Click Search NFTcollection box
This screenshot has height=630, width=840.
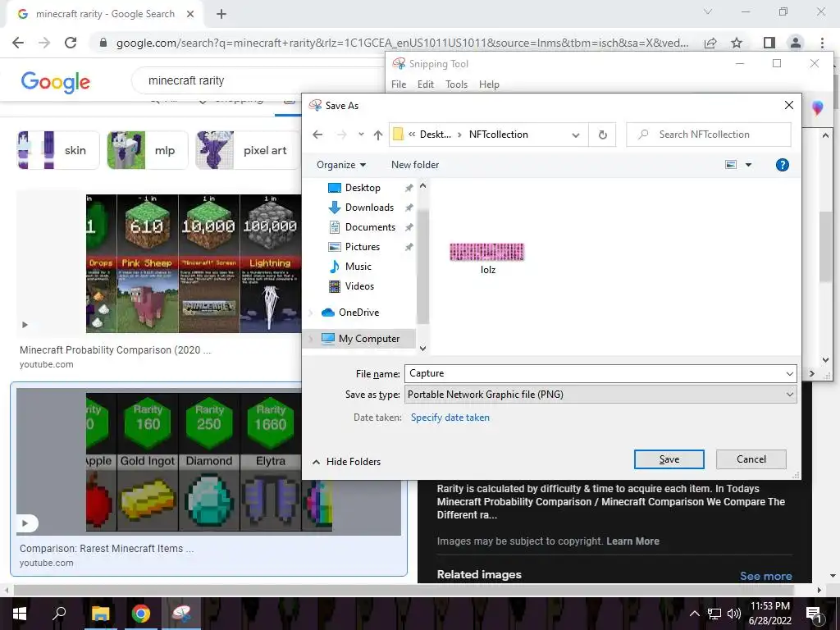tap(708, 135)
